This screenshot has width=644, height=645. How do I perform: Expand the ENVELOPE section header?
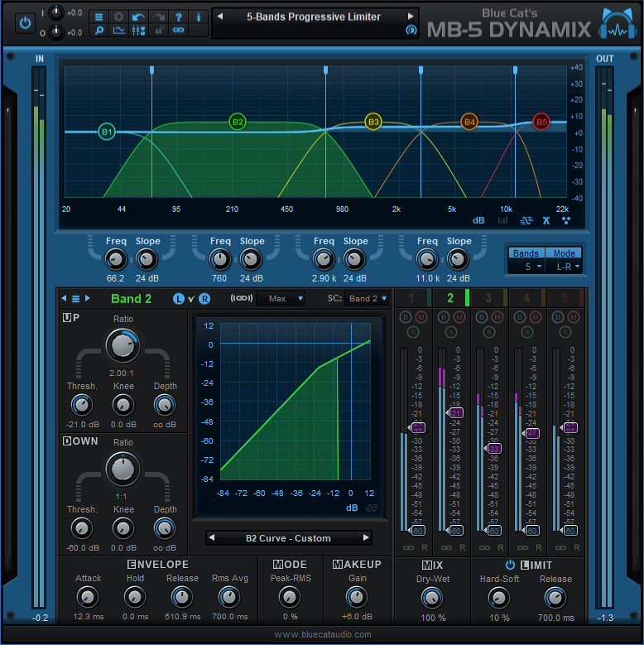pos(158,565)
